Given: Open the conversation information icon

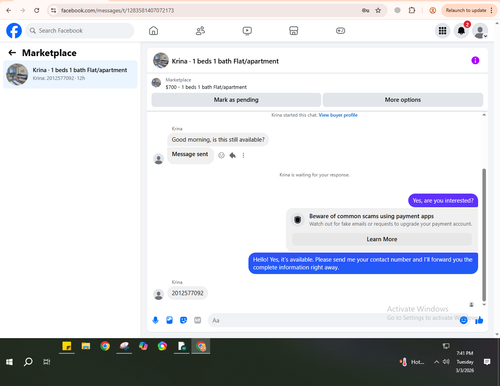Looking at the screenshot, I should coord(475,60).
